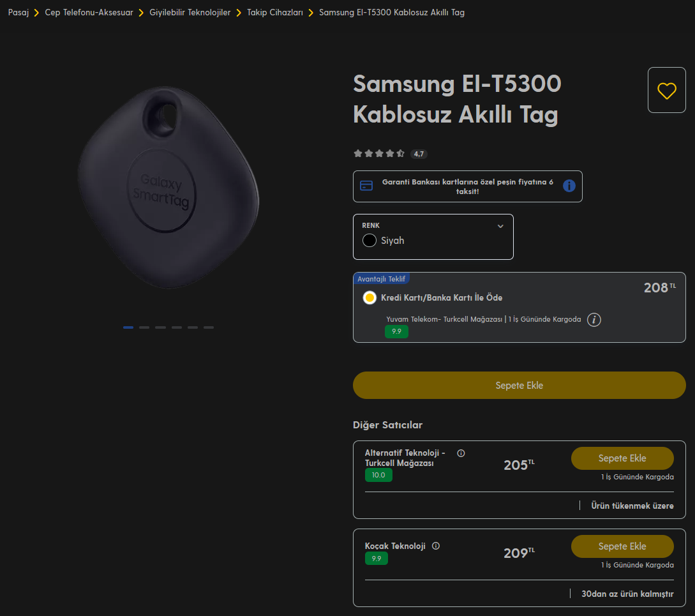Add Alternatif Teknoloji offer to cart
The width and height of the screenshot is (695, 616).
pyautogui.click(x=622, y=458)
